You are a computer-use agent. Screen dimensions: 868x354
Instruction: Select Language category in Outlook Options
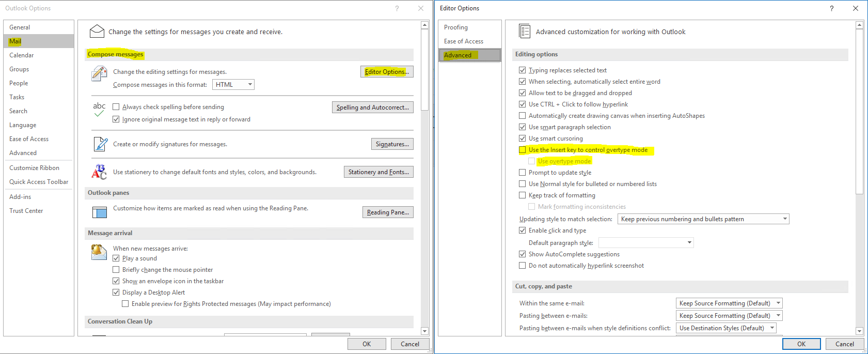(x=39, y=125)
